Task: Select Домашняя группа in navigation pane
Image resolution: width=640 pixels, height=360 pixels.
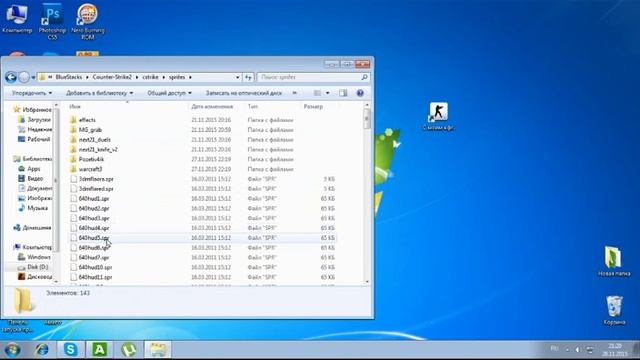Action: pos(32,227)
